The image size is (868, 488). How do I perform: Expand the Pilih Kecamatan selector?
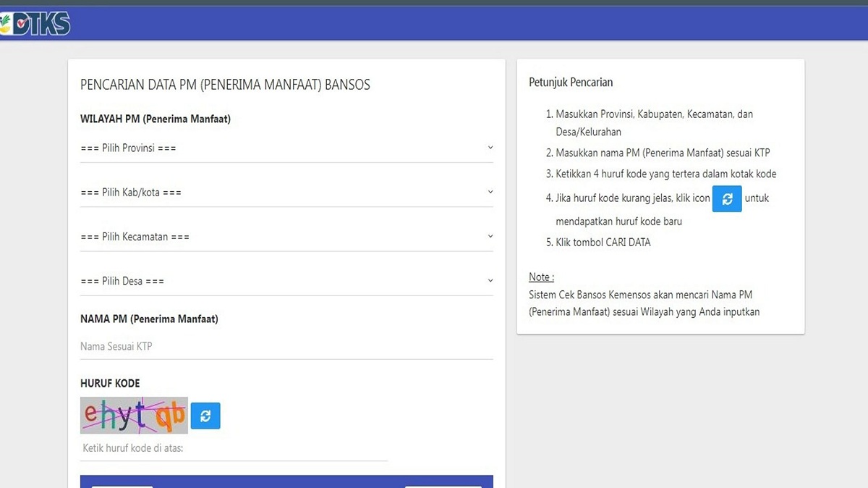point(286,236)
